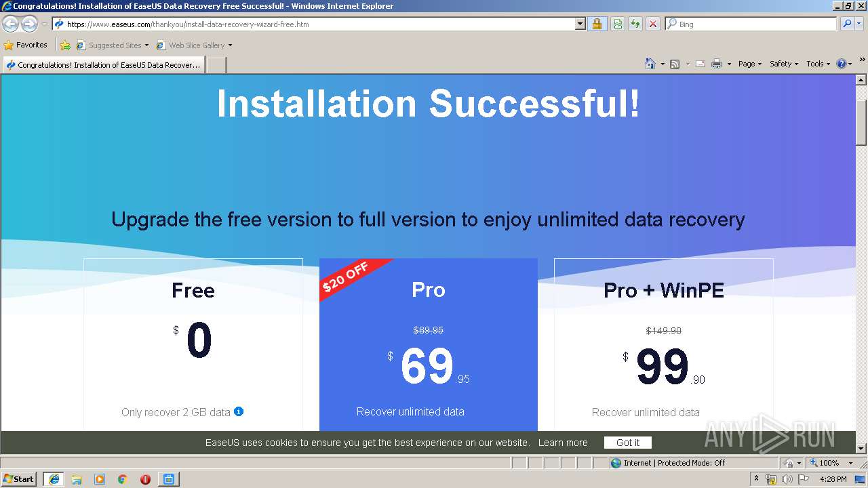Click the Pro plan heading
This screenshot has height=488, width=868.
pyautogui.click(x=429, y=290)
